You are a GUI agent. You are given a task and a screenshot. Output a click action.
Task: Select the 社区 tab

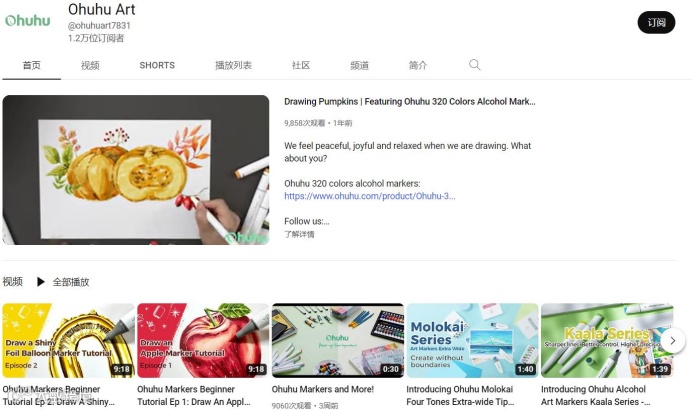pyautogui.click(x=301, y=65)
